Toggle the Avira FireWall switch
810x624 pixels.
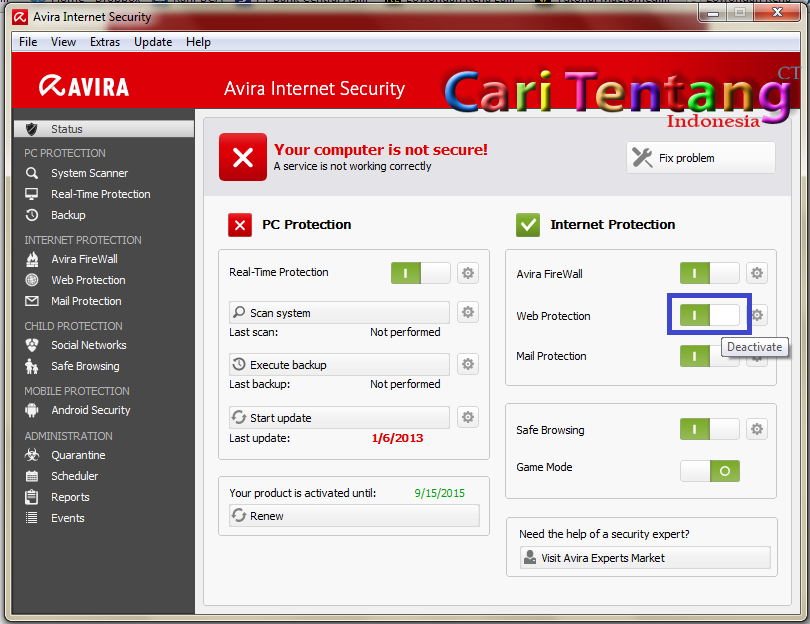[710, 273]
